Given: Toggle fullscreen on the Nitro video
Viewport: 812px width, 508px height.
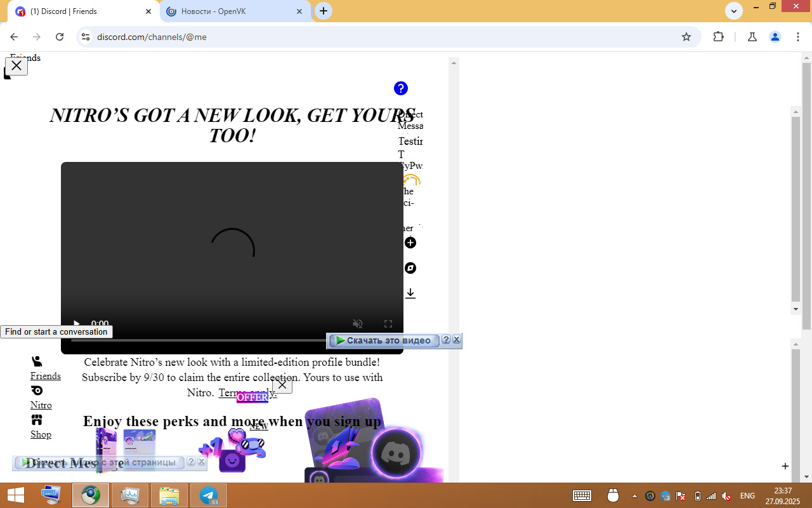Looking at the screenshot, I should point(388,324).
